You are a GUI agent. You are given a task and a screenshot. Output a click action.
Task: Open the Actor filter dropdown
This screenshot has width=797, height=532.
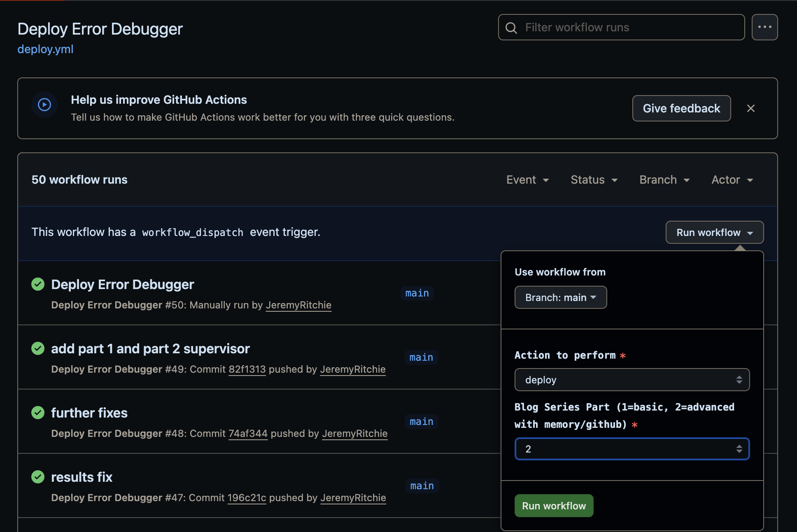tap(732, 180)
